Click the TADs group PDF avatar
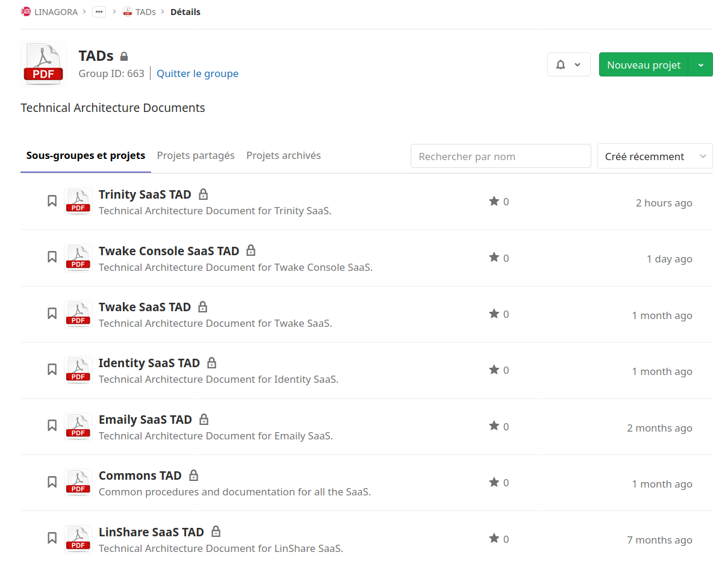728x564 pixels. point(43,64)
